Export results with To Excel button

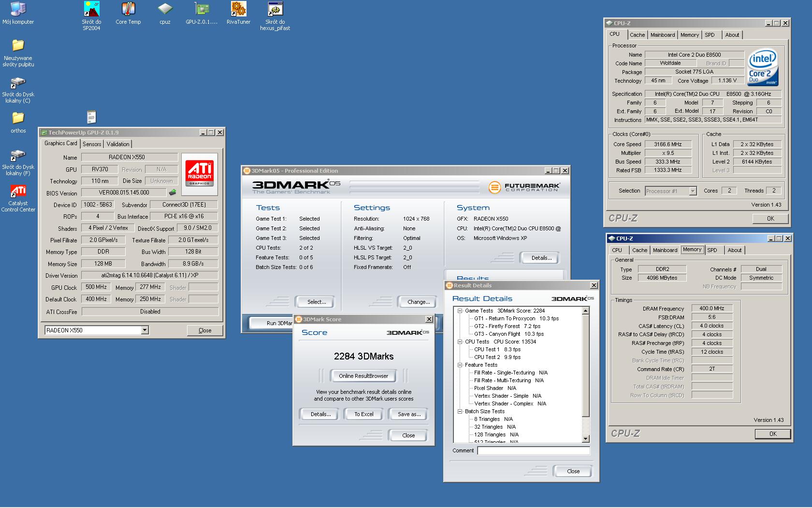tap(364, 414)
